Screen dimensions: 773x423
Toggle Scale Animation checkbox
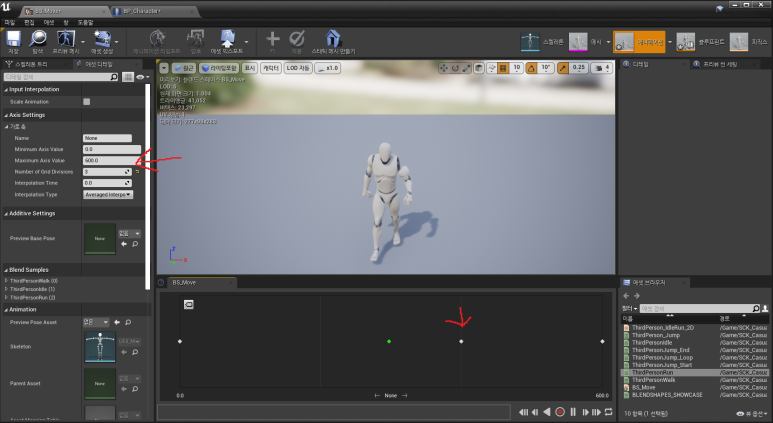point(87,102)
